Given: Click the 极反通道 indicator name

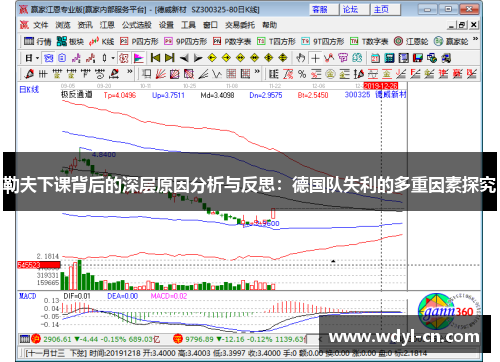Looking at the screenshot, I should click(76, 95).
